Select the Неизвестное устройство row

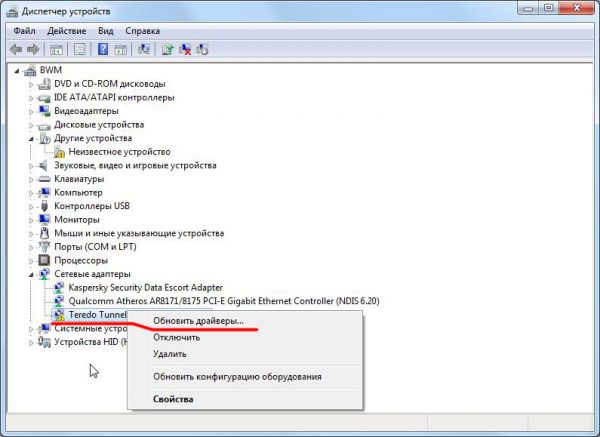click(x=119, y=152)
